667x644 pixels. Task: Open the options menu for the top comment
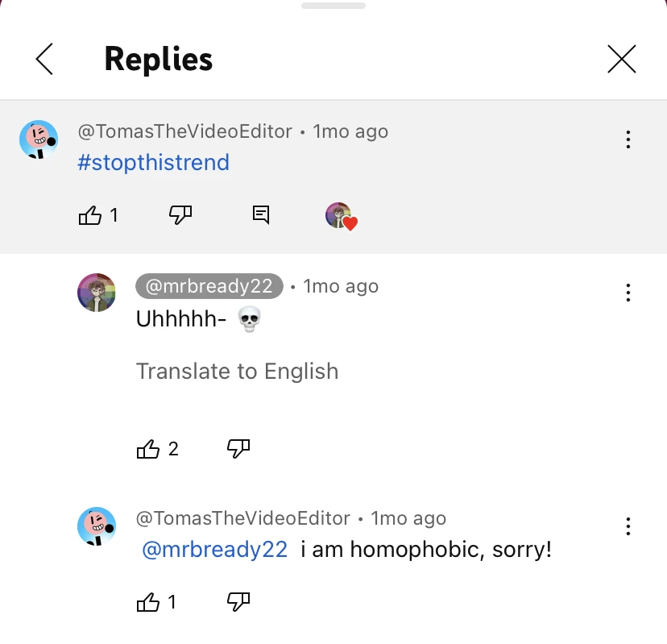coord(628,139)
